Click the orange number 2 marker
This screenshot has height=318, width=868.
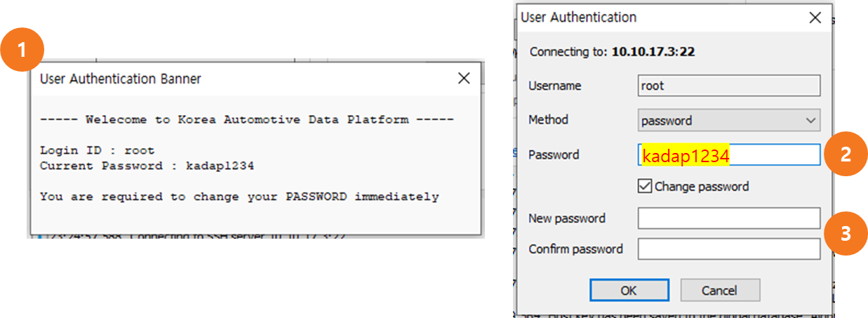pyautogui.click(x=845, y=154)
